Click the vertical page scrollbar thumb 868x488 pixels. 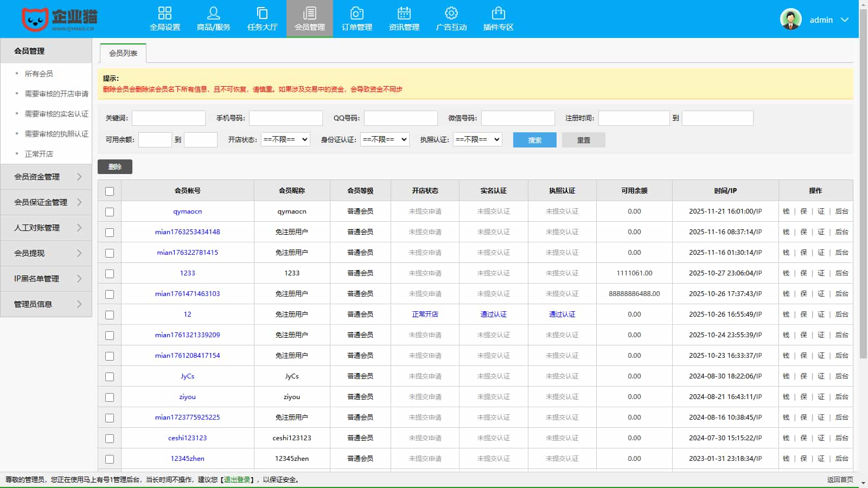pyautogui.click(x=863, y=184)
